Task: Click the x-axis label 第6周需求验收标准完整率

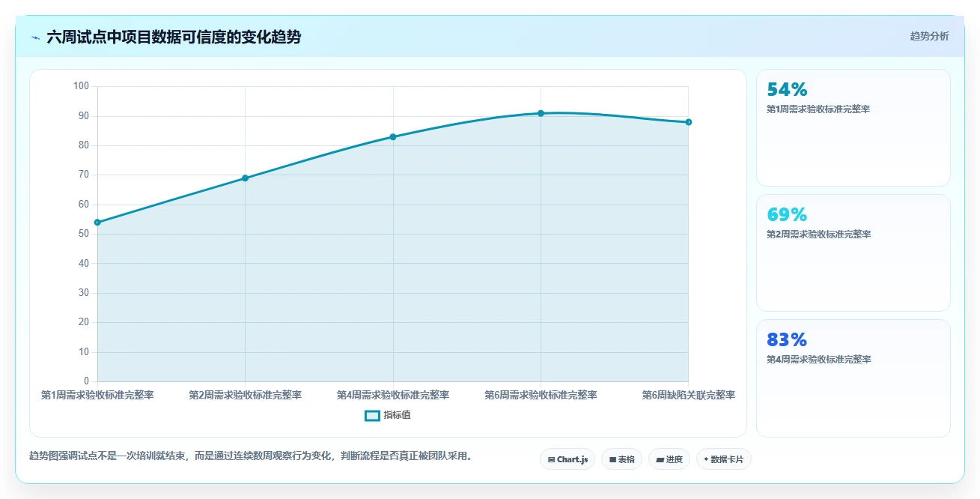Action: (541, 395)
